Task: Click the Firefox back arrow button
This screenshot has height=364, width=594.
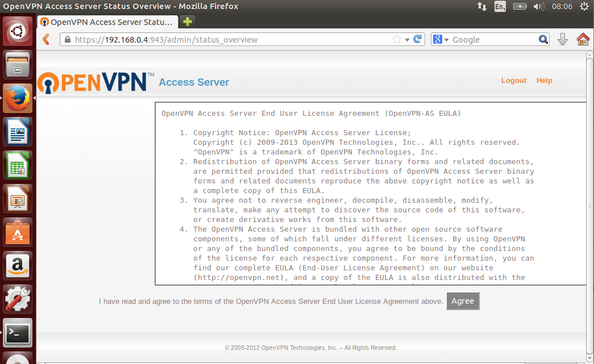Action: click(x=46, y=39)
